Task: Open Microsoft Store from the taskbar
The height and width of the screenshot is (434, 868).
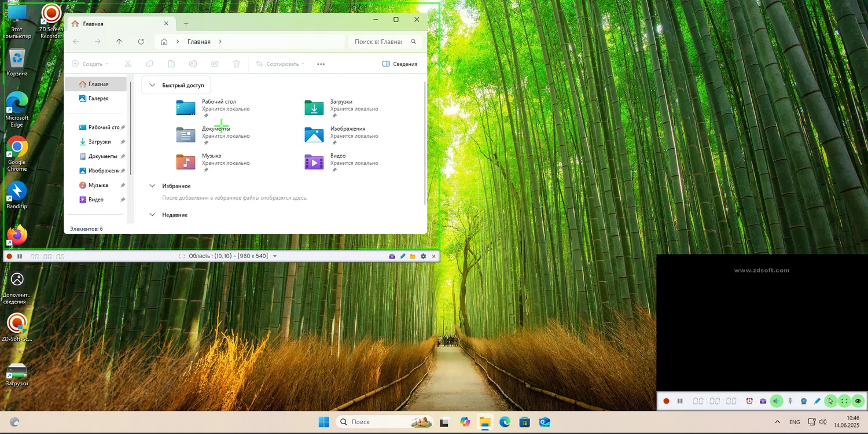Action: 524,422
